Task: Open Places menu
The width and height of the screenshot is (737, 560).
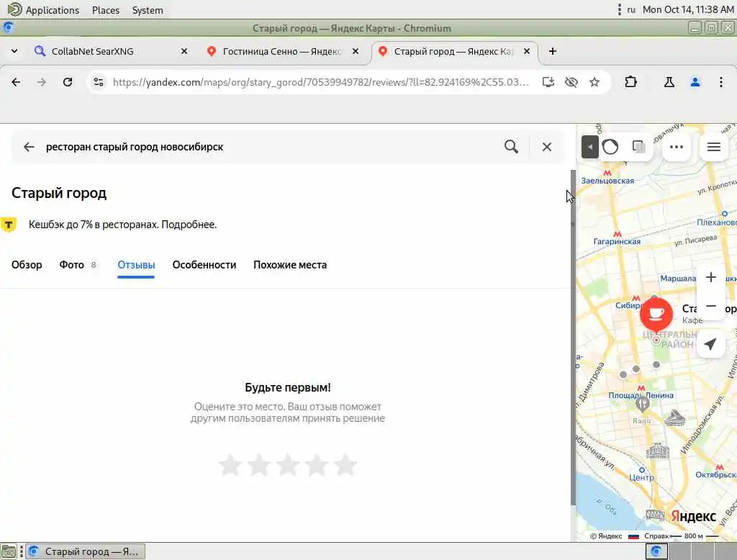Action: pyautogui.click(x=106, y=10)
